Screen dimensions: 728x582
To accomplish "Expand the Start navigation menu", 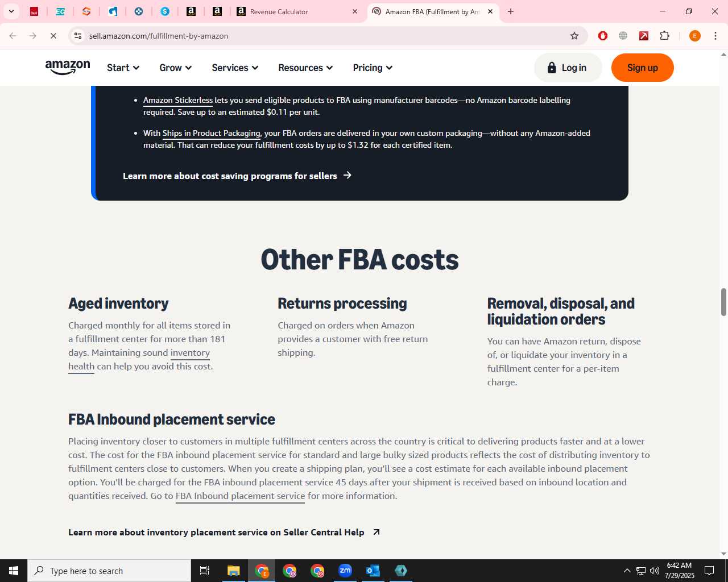I will coord(123,68).
